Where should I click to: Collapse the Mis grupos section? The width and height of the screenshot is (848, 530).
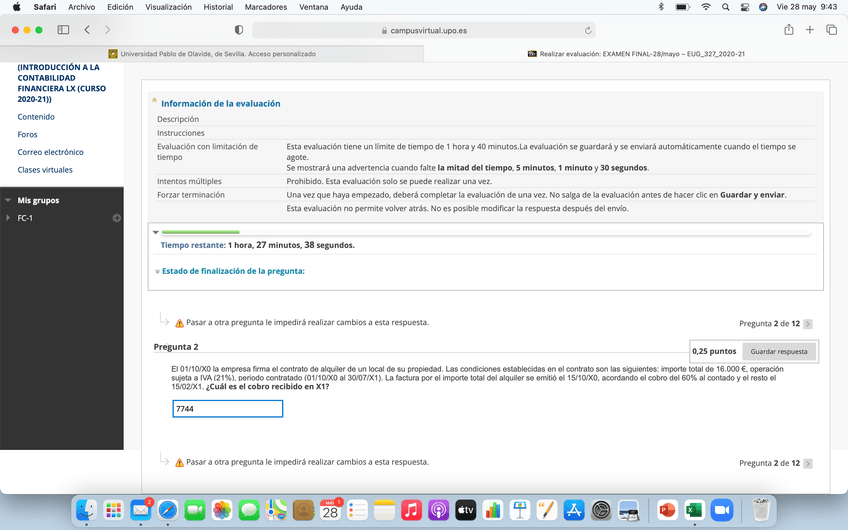tap(8, 200)
